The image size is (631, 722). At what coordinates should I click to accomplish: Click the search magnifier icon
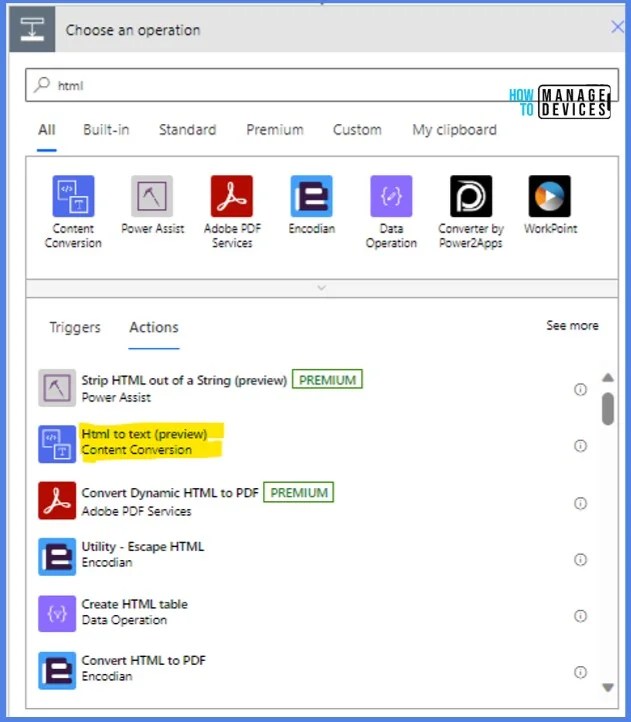pos(42,85)
